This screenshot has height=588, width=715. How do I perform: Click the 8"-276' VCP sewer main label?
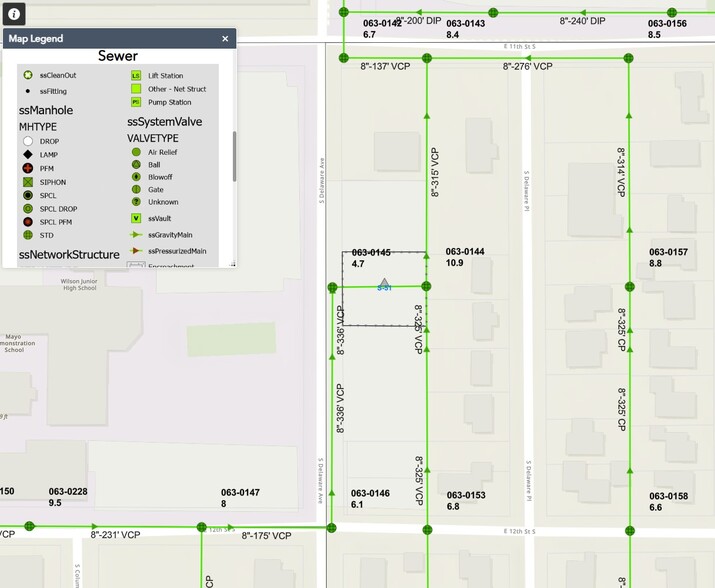527,67
